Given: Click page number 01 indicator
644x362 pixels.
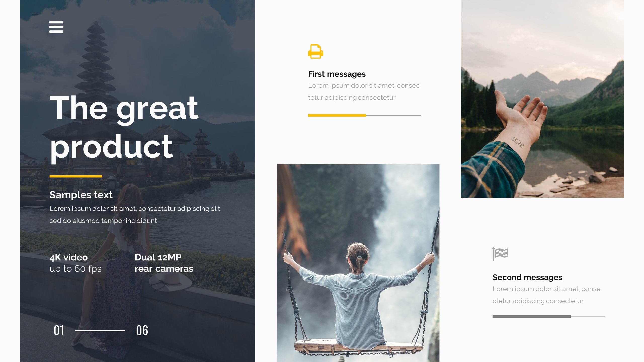Looking at the screenshot, I should point(59,331).
